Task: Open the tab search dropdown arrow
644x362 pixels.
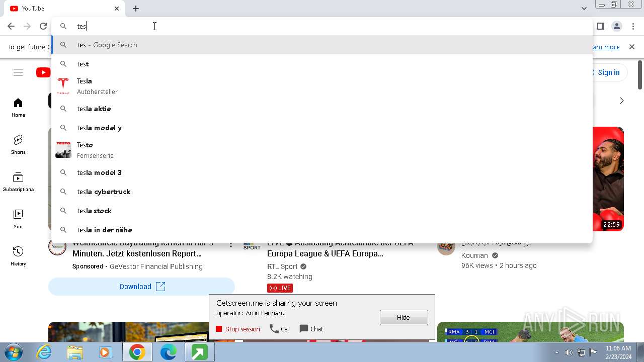Action: (x=584, y=9)
